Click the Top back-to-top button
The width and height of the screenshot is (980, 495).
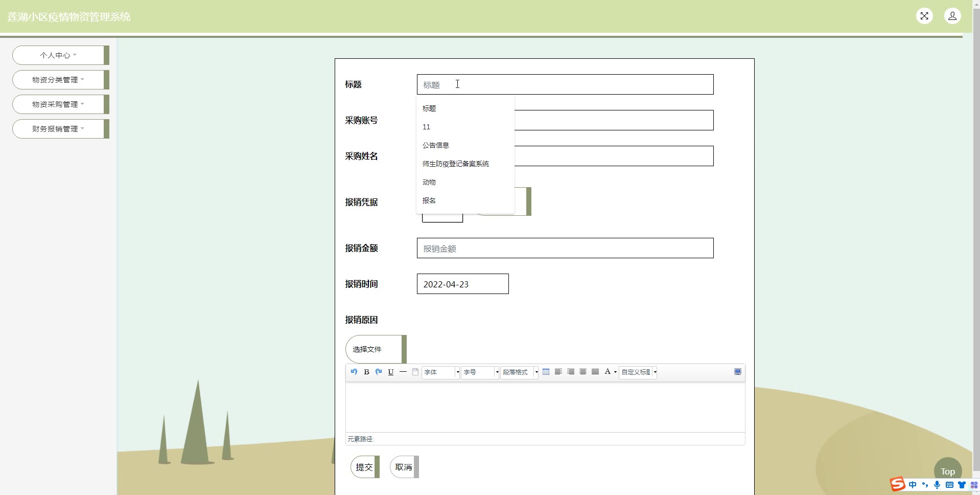948,471
